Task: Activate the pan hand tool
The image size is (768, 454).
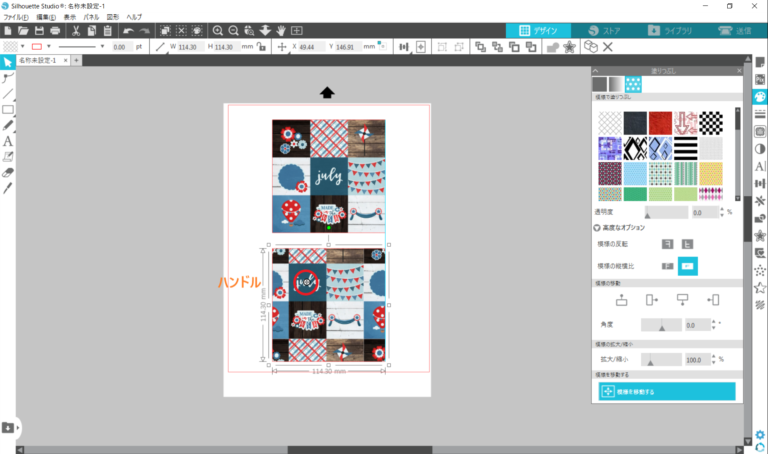Action: 281,30
